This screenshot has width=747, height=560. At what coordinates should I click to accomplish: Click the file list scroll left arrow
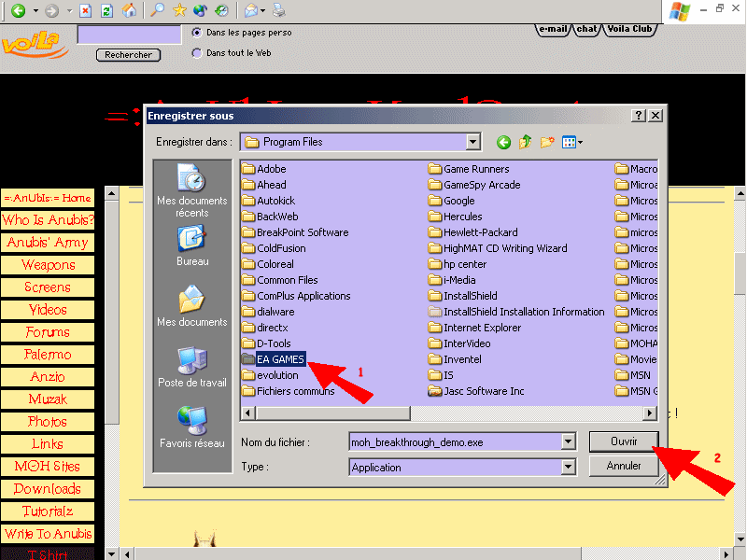247,413
